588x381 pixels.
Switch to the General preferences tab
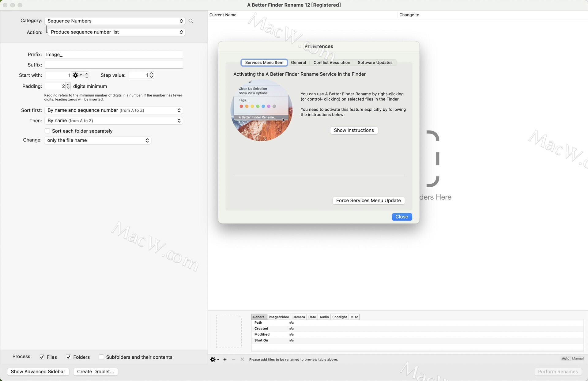pyautogui.click(x=298, y=63)
